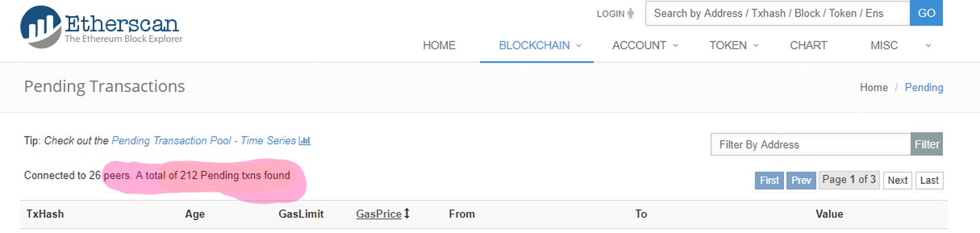Open the MISC menu chevron
The image size is (980, 233).
[x=928, y=45]
